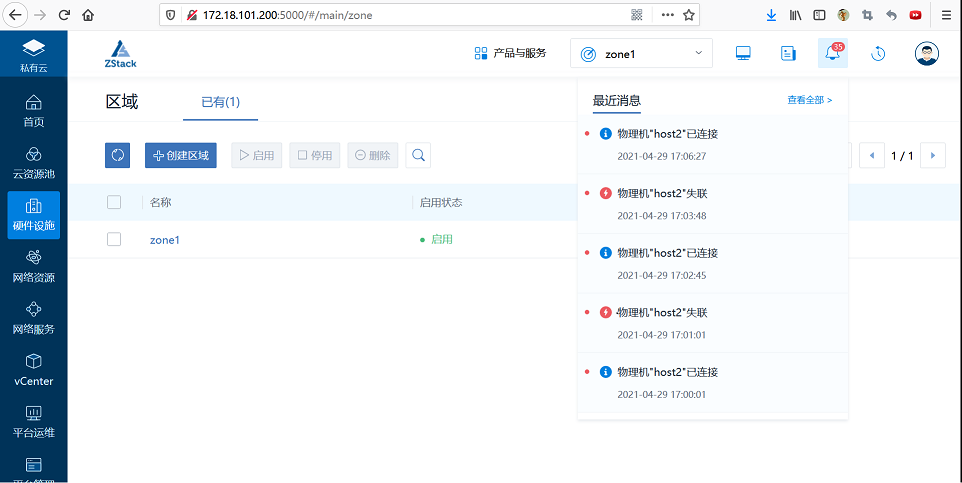Click the notification bell with 35 badge
This screenshot has height=483, width=962.
(833, 53)
